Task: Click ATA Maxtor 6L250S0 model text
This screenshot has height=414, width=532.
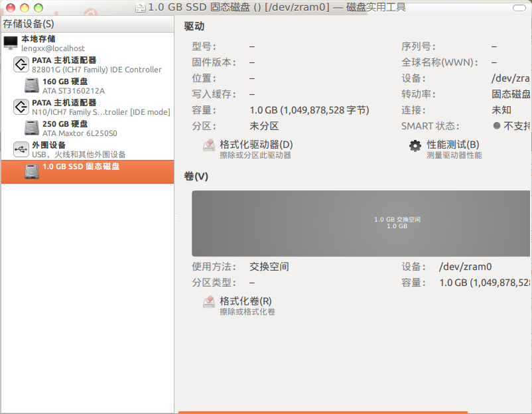Action: pyautogui.click(x=80, y=133)
